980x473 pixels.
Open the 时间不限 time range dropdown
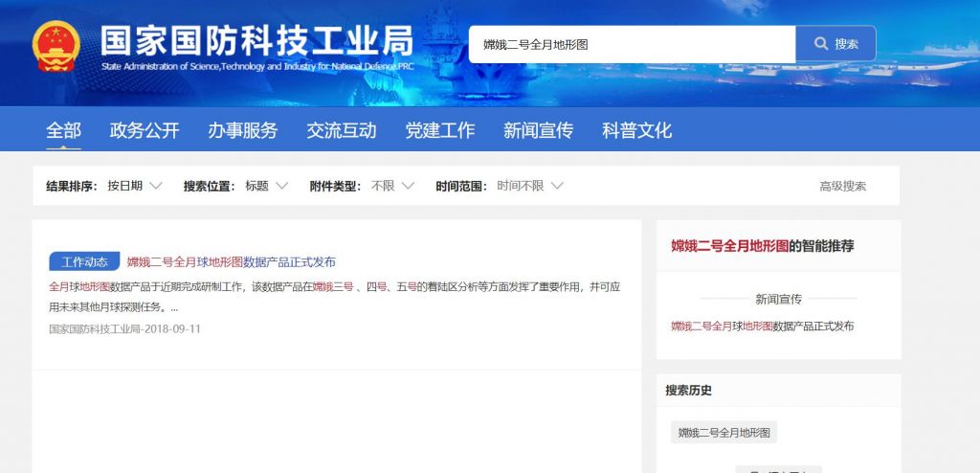tap(530, 186)
